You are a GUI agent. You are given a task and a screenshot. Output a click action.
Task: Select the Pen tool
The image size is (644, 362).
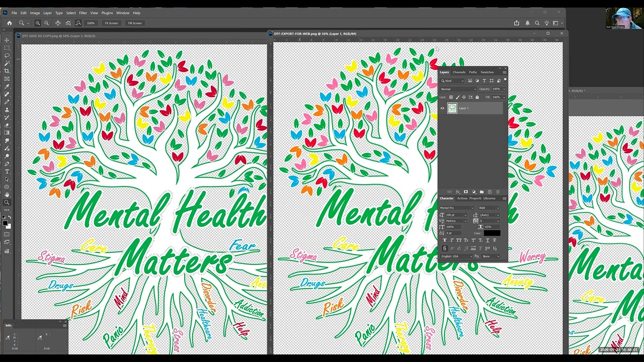point(7,164)
